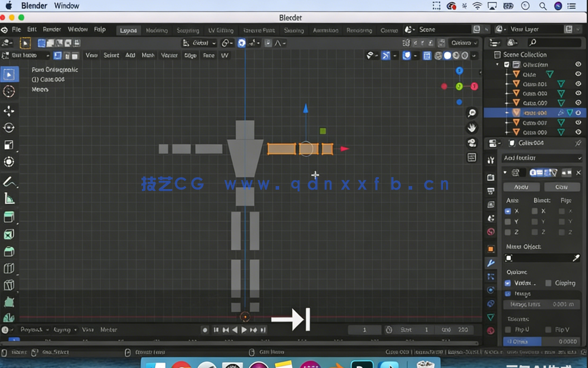Select the 3D Cursor tool

(x=9, y=91)
